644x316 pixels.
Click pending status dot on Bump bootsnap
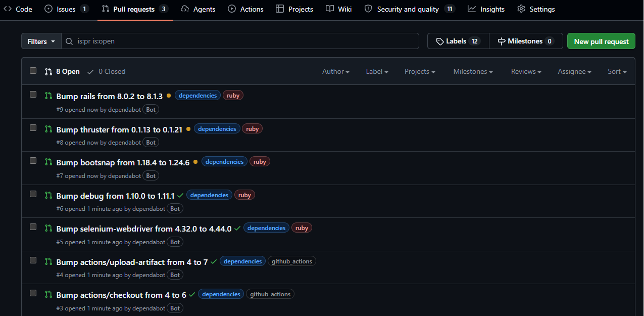195,162
